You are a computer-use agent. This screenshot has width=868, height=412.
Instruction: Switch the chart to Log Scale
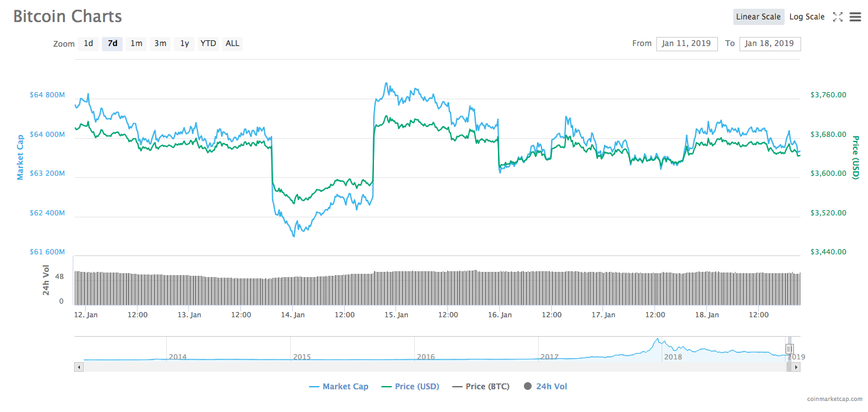tap(807, 16)
